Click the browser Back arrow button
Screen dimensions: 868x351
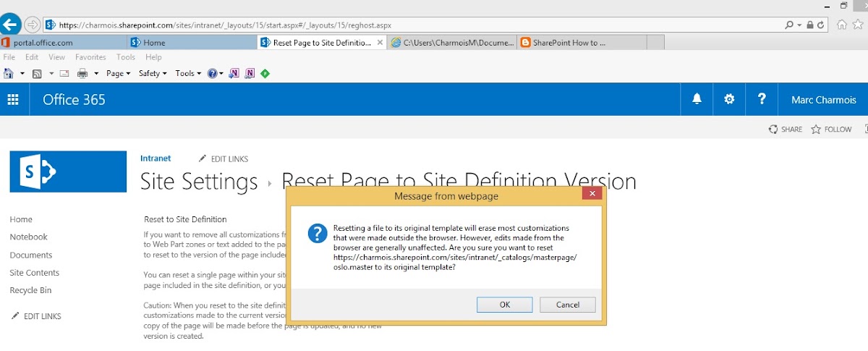[9, 24]
